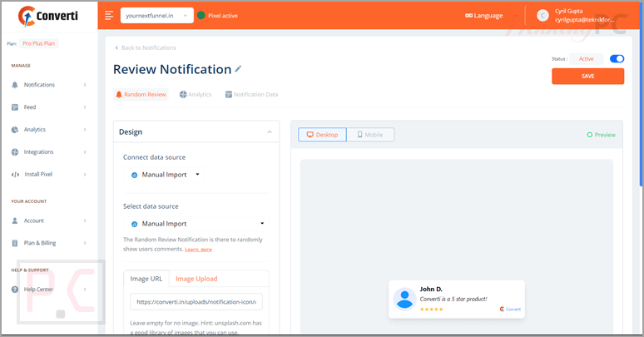Click the Help Center question icon

pos(15,290)
